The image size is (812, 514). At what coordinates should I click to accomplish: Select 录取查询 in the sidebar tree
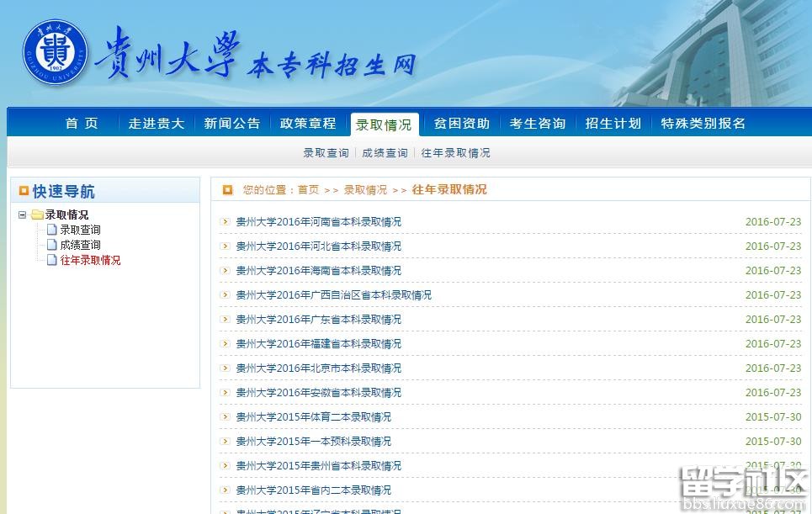80,230
